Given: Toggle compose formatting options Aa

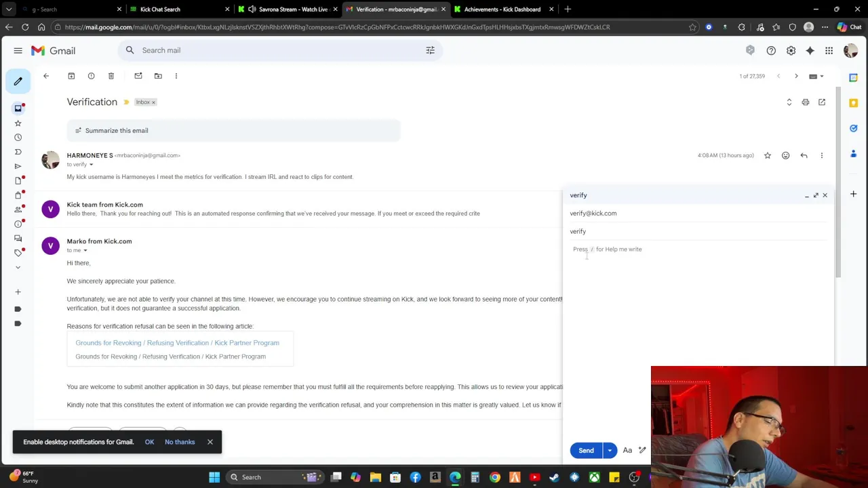Looking at the screenshot, I should tap(627, 450).
